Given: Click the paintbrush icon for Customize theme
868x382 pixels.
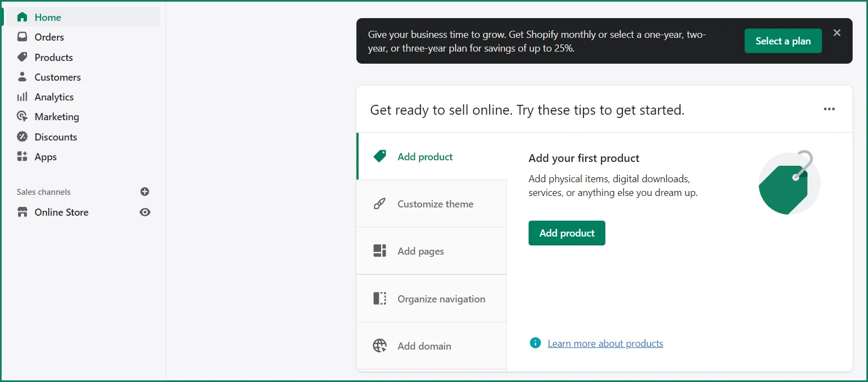Looking at the screenshot, I should coord(379,204).
